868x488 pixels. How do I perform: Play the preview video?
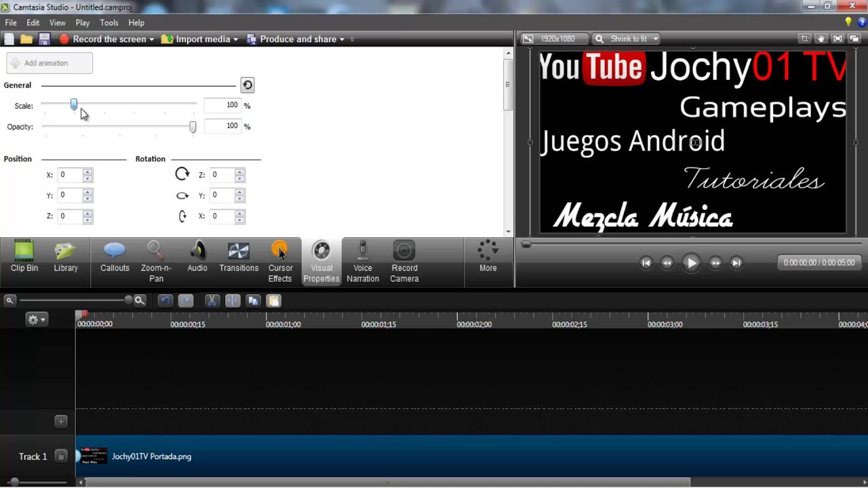tap(691, 263)
